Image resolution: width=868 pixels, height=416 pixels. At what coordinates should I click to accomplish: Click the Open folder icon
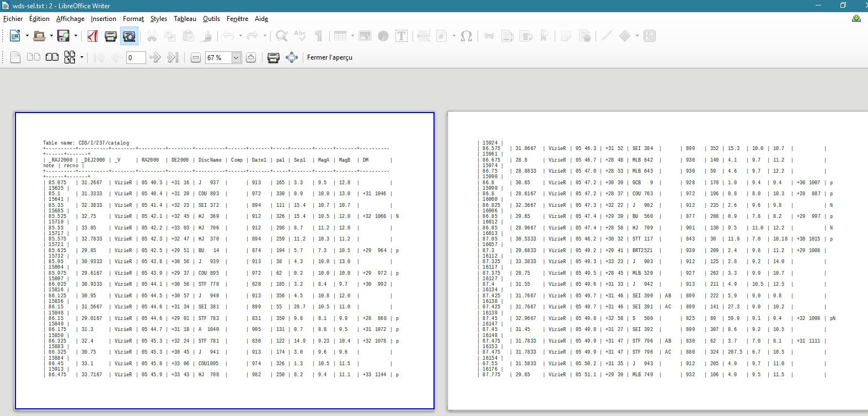point(39,36)
